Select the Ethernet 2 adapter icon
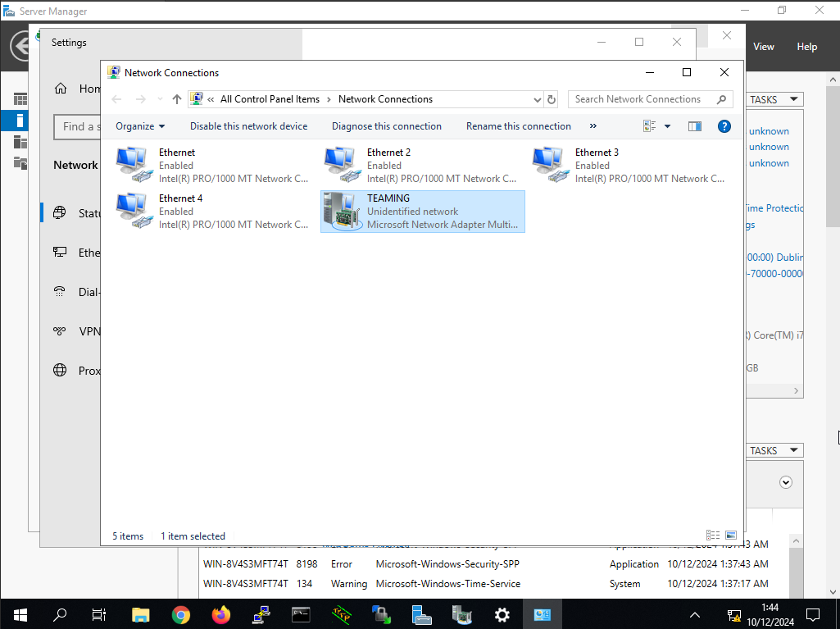 341,165
